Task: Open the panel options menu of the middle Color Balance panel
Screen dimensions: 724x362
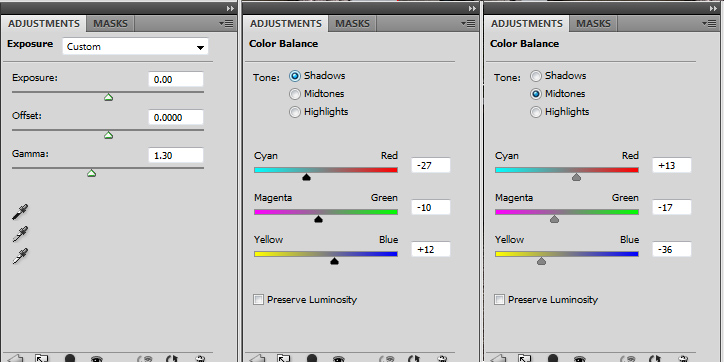Action: [468, 23]
